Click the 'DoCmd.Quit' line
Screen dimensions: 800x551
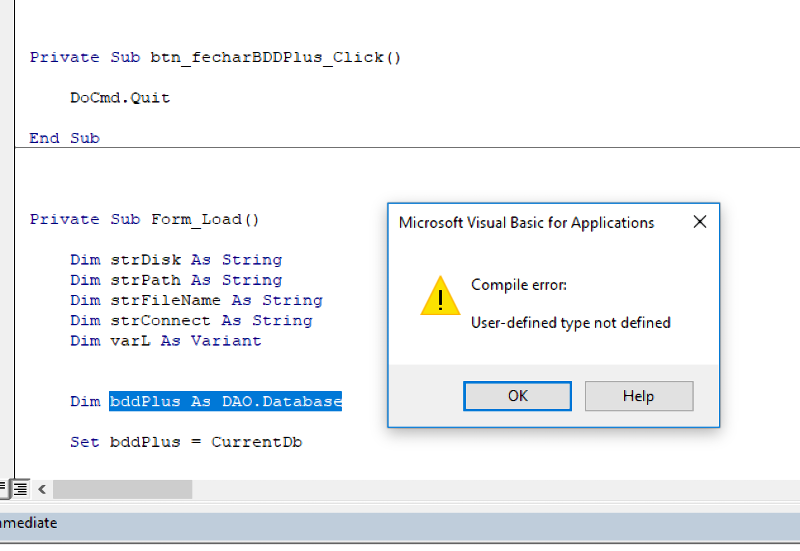[x=120, y=97]
